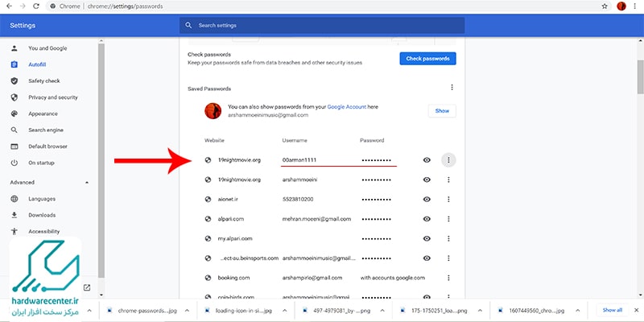Open more actions for my.alpari.com row
The width and height of the screenshot is (644, 322).
point(448,238)
